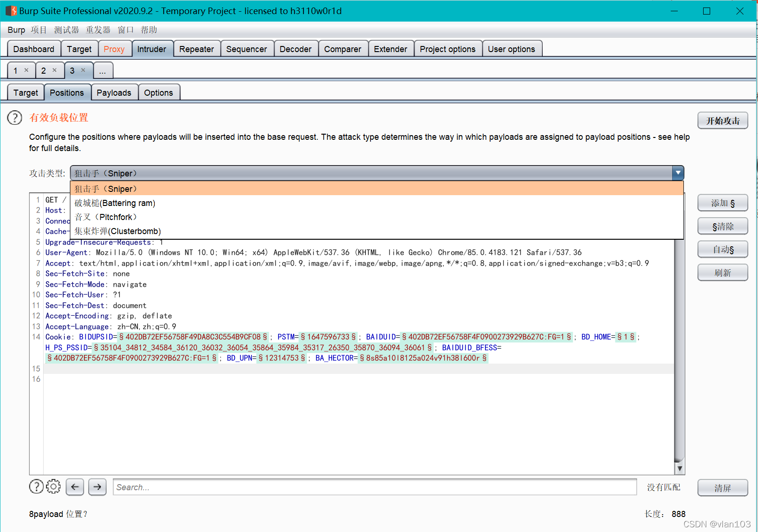Open the Positions sub-tab

(x=67, y=92)
